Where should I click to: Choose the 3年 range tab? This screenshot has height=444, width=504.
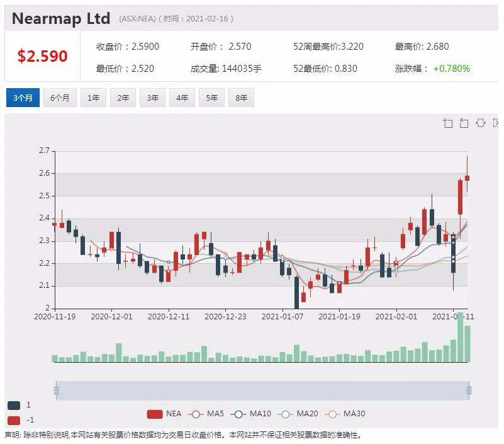(152, 98)
